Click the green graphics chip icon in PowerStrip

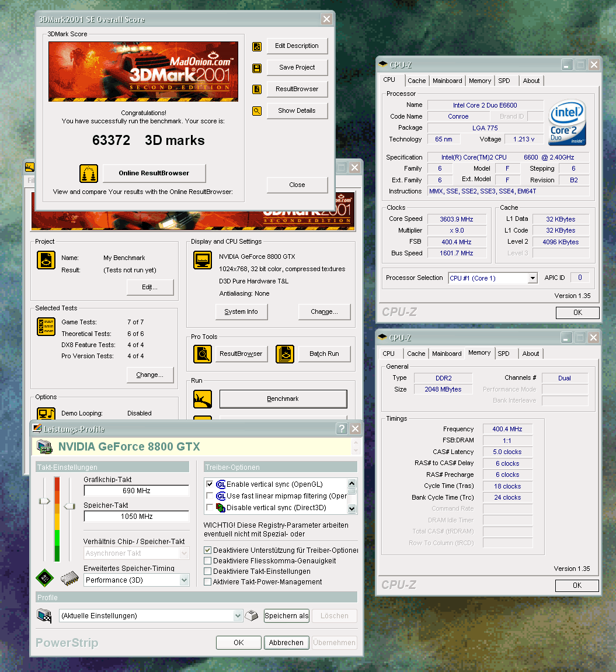click(44, 578)
